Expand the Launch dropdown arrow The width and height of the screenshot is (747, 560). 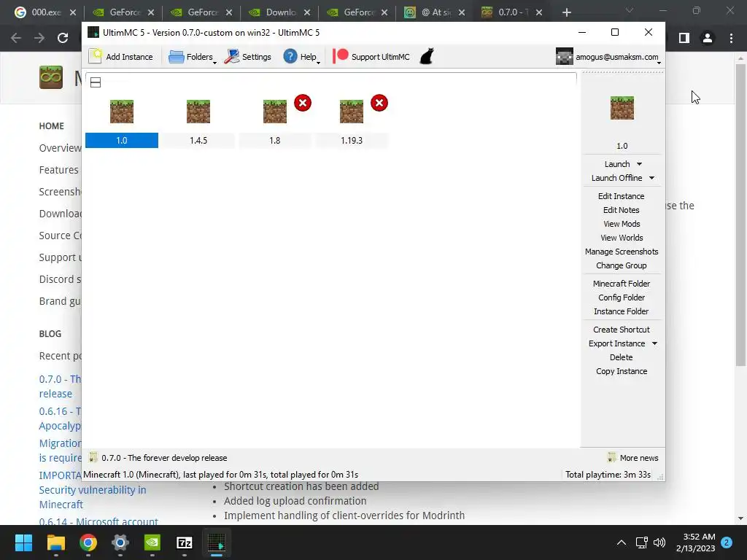pyautogui.click(x=639, y=164)
